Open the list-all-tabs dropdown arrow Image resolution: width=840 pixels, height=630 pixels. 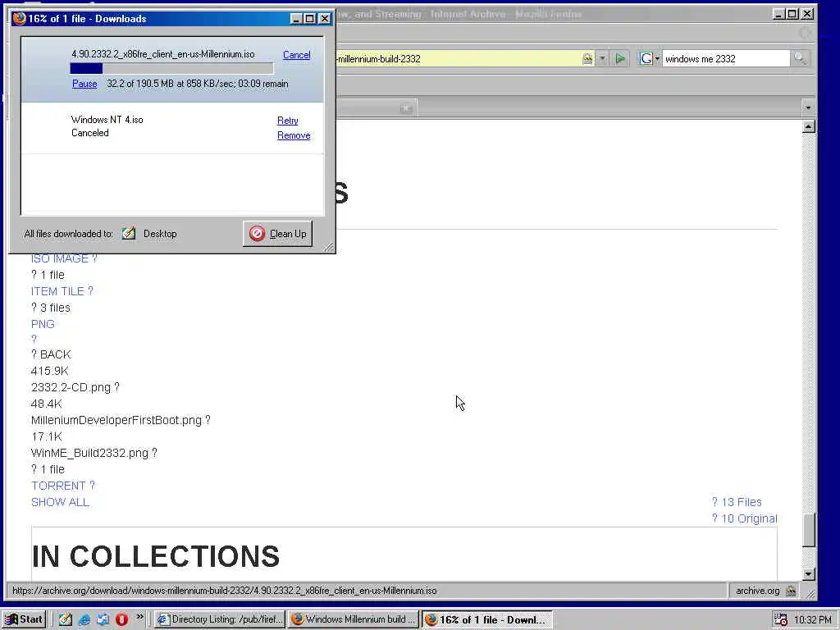click(x=808, y=107)
